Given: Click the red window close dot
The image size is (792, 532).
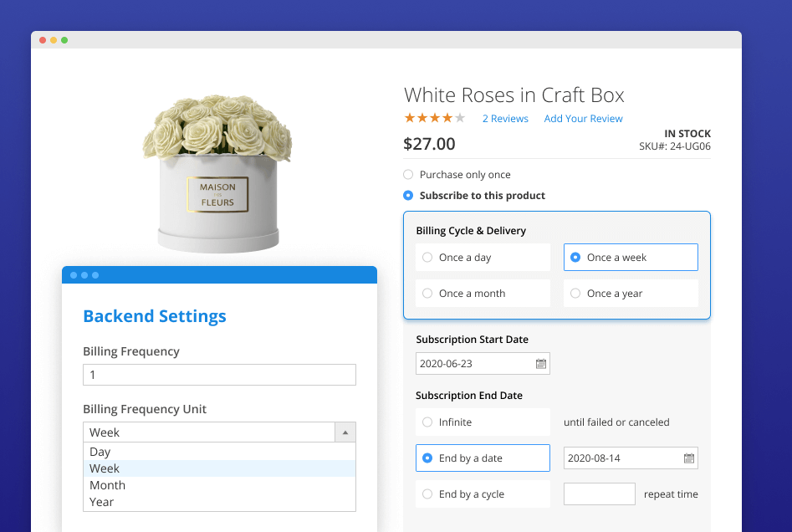Looking at the screenshot, I should click(43, 40).
